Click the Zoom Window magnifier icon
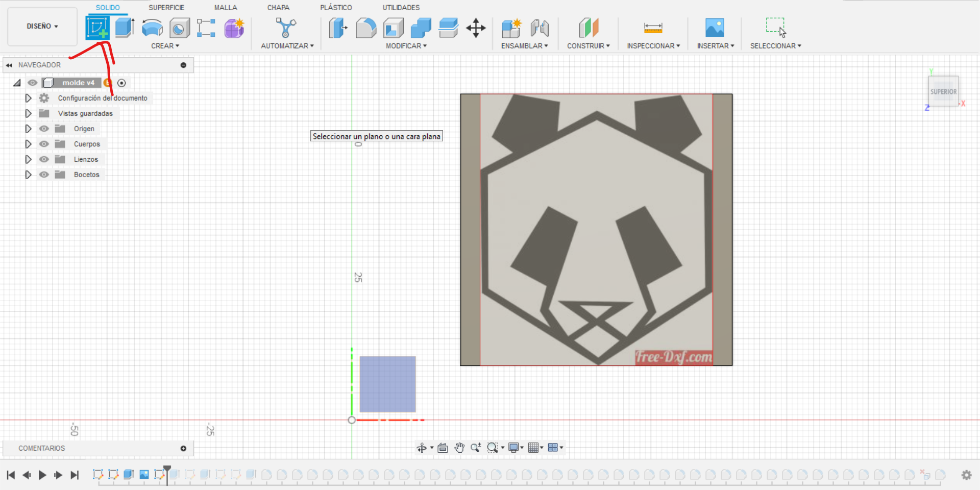 (493, 448)
